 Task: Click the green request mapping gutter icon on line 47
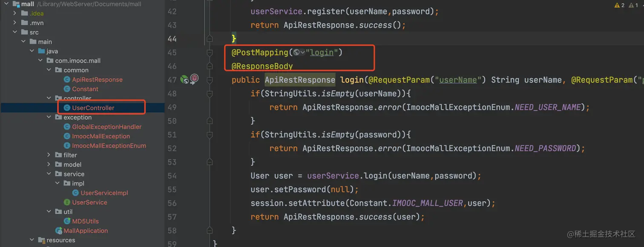(x=185, y=79)
